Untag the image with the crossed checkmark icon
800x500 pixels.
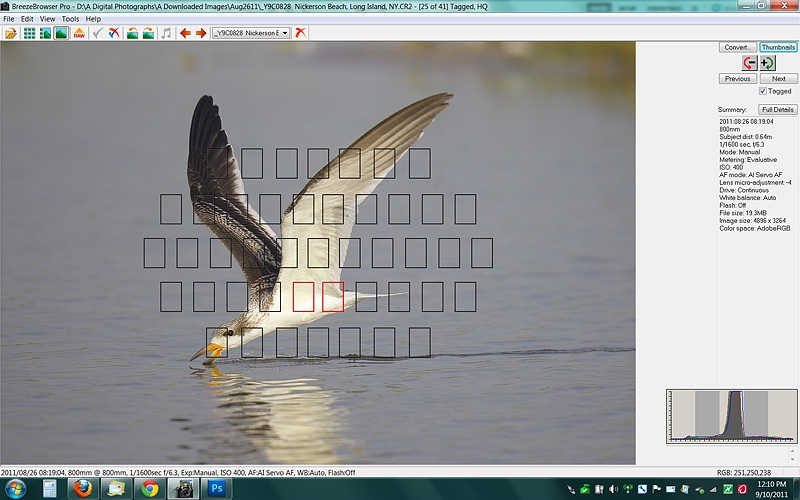coord(114,33)
